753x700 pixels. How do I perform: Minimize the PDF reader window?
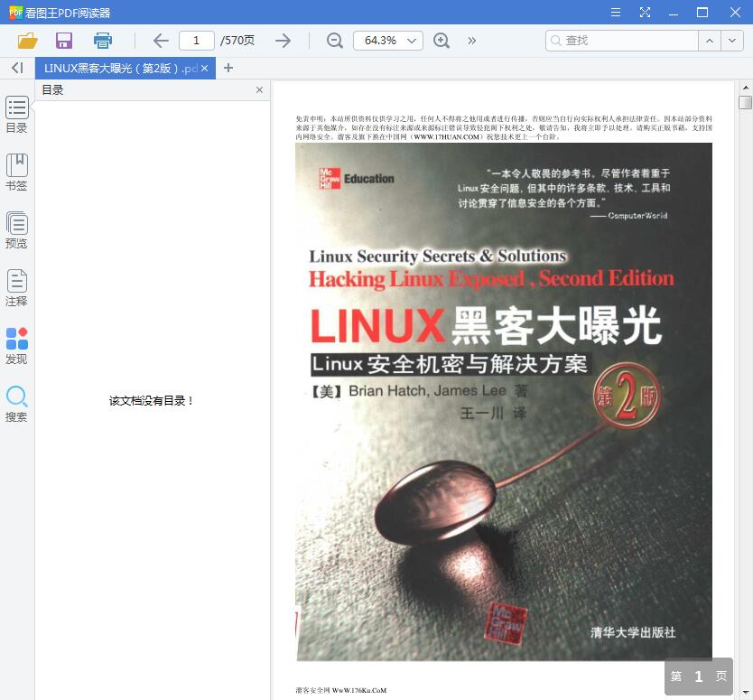674,13
